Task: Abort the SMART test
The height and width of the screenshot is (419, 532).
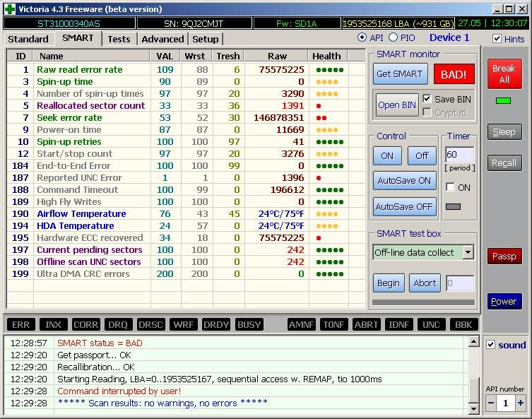Action: pyautogui.click(x=425, y=283)
